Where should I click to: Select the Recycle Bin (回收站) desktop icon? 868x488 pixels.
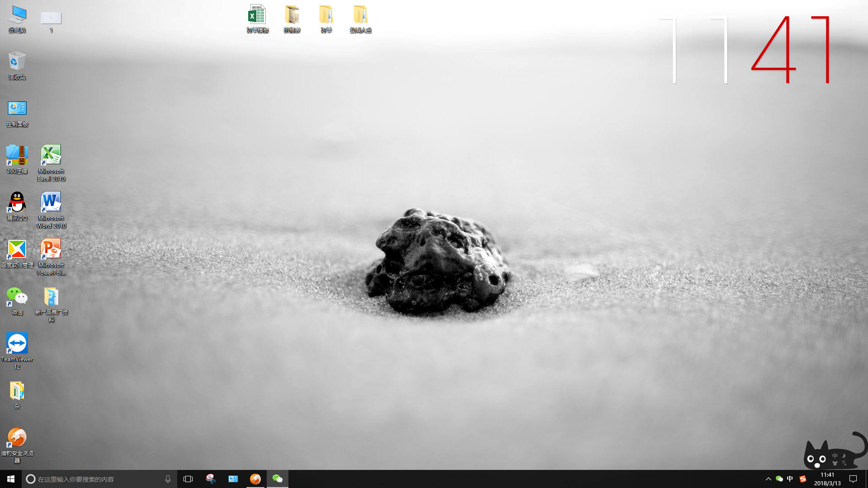click(17, 62)
